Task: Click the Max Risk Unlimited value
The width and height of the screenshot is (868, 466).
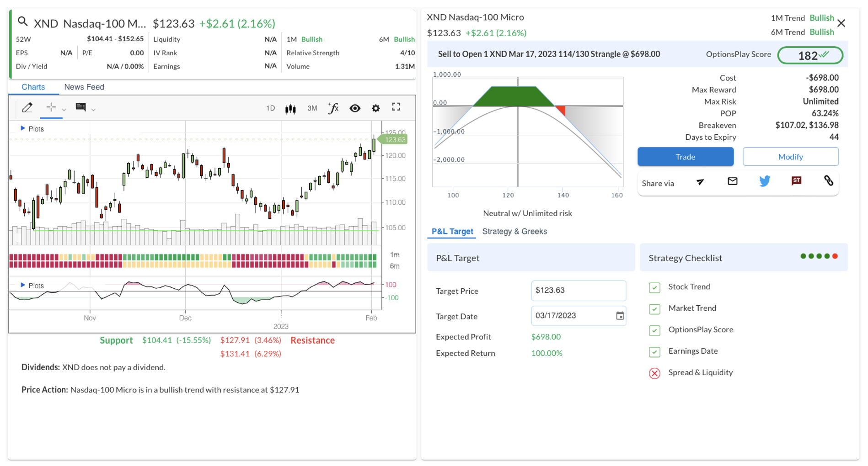Action: [x=820, y=101]
